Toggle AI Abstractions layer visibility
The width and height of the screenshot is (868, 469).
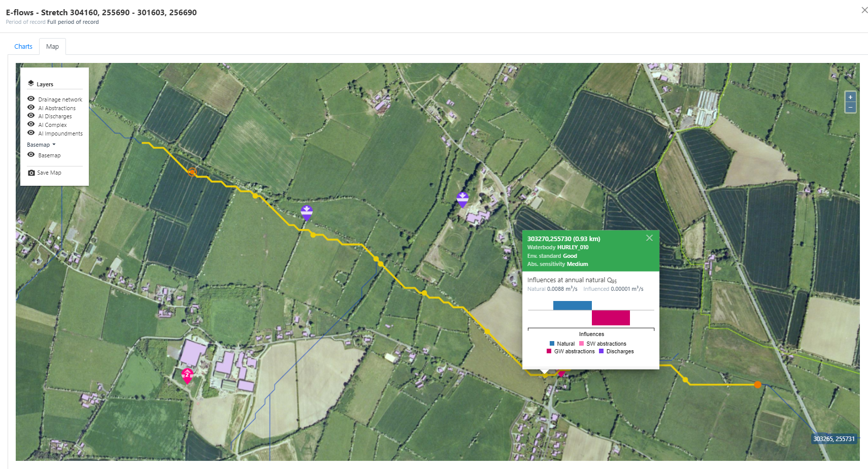(x=31, y=108)
